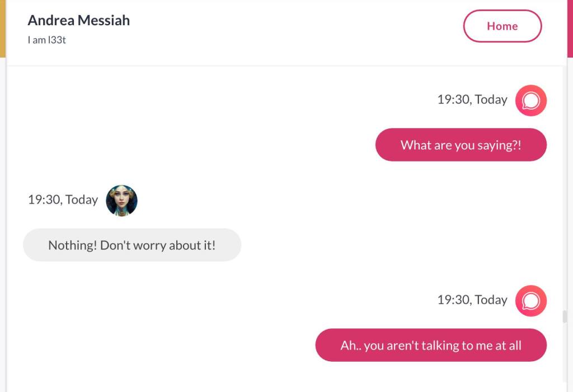Click the timestamp above "What are you saying?!"
This screenshot has width=573, height=392.
(x=472, y=100)
